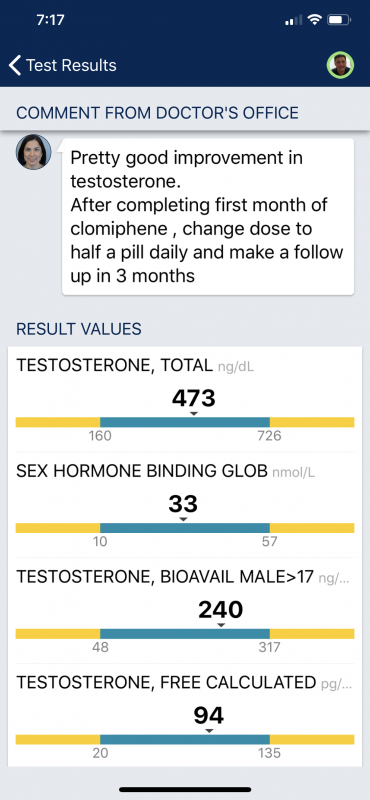Screen dimensions: 370x800
Task: Tap the 473 marker triangle on testosterone bar
Action: pos(193,414)
